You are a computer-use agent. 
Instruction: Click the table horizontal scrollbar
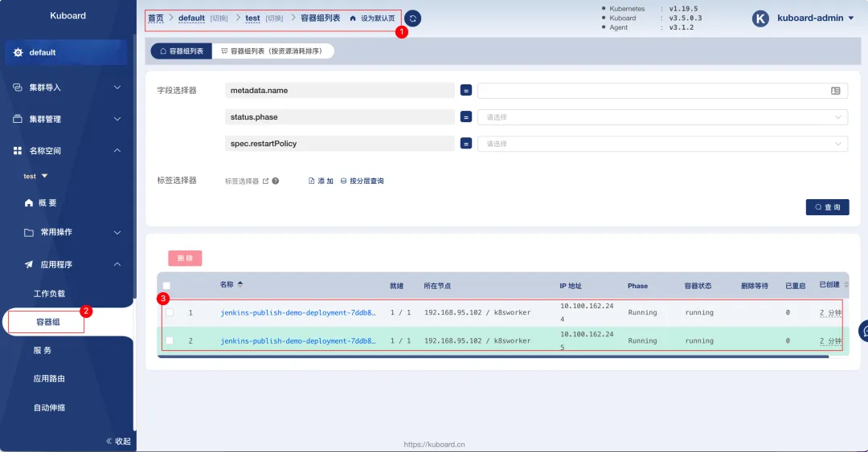pyautogui.click(x=493, y=356)
